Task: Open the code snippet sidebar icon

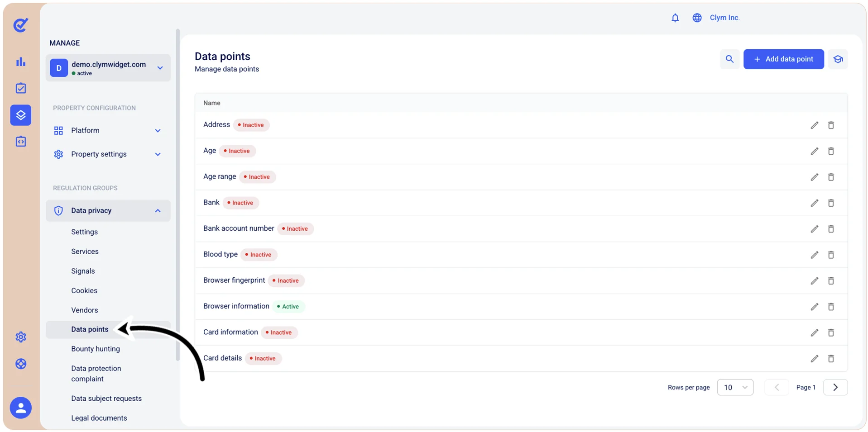Action: [x=21, y=142]
